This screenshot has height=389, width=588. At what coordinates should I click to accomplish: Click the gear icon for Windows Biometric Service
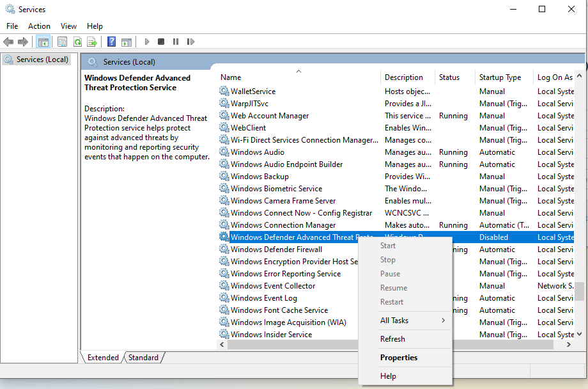[224, 188]
